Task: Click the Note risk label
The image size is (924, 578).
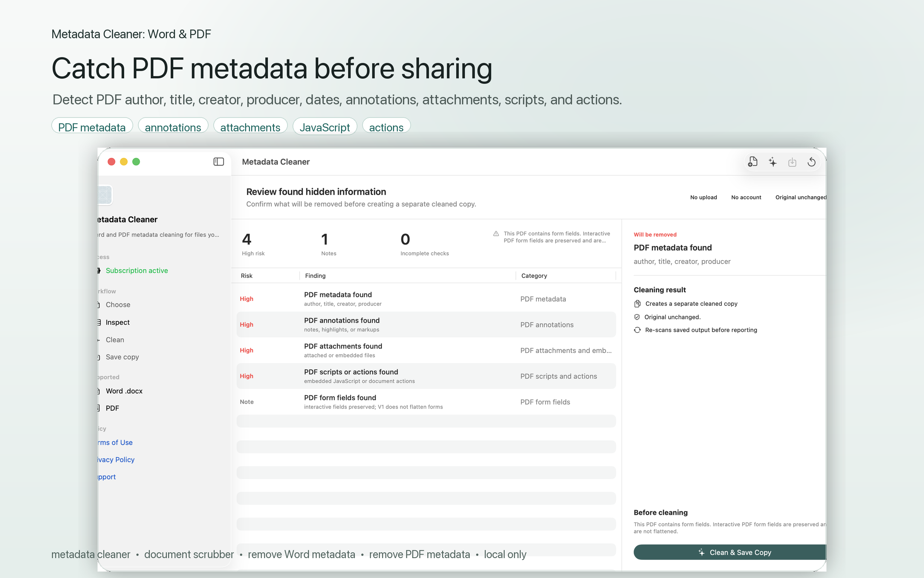Action: [247, 402]
